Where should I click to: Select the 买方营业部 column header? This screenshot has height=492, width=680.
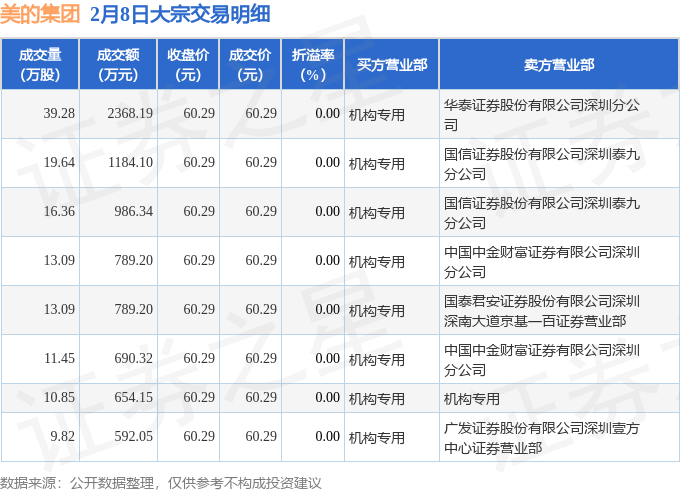pyautogui.click(x=392, y=64)
